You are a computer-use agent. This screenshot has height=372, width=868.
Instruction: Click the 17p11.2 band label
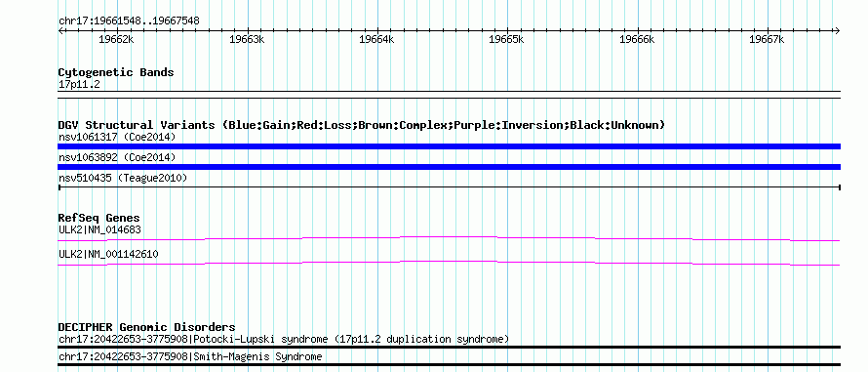click(79, 85)
